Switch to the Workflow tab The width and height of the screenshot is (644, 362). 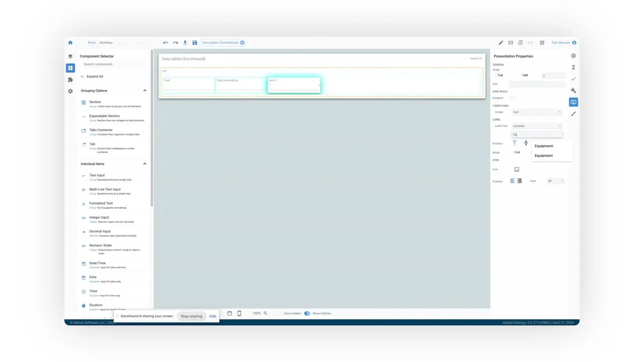[106, 43]
